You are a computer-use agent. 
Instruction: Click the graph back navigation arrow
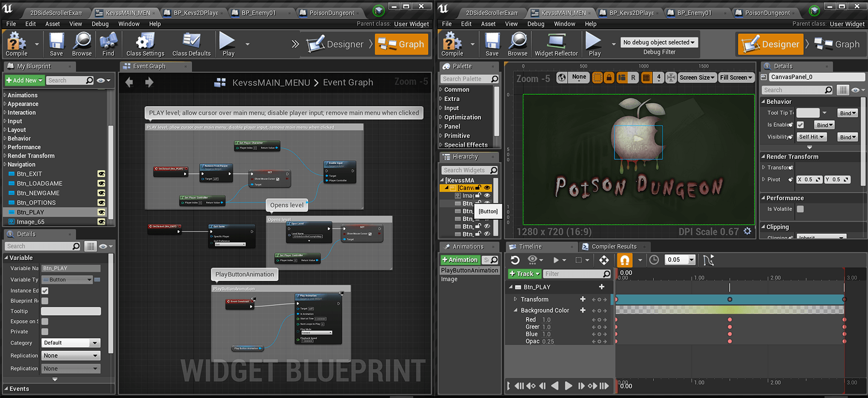pyautogui.click(x=129, y=82)
